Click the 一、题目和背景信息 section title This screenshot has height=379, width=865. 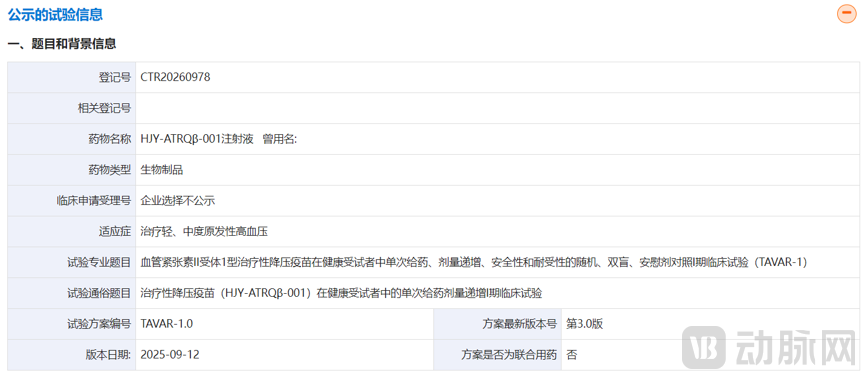(62, 44)
